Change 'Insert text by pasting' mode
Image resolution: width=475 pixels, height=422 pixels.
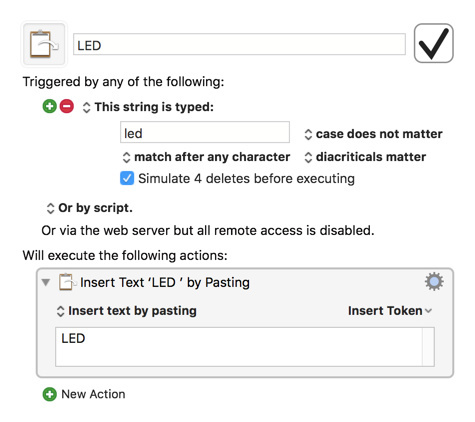127,311
